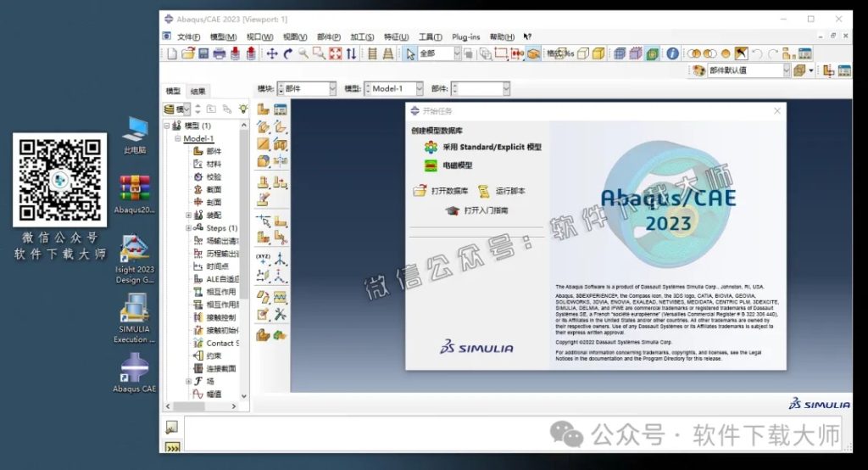Choose 电磁模型 electromagnetic model option

pyautogui.click(x=448, y=165)
